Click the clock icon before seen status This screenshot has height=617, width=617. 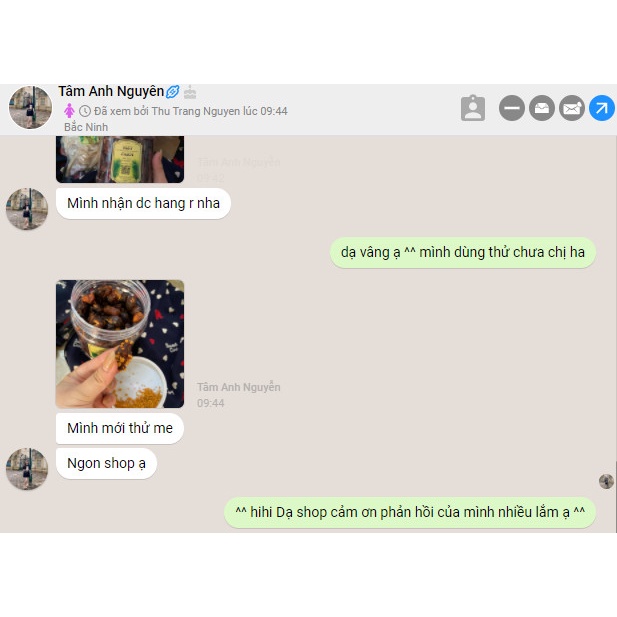pos(85,111)
